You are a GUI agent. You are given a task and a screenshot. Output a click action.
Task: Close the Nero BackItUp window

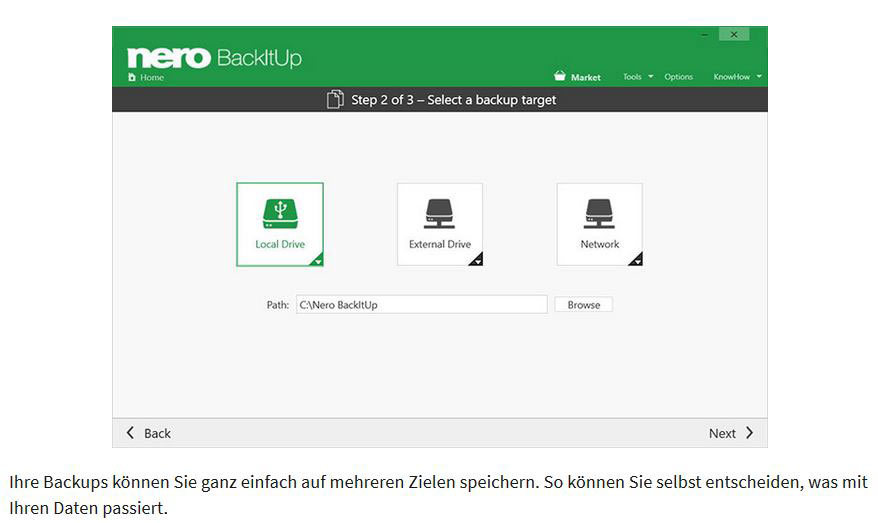tap(734, 35)
